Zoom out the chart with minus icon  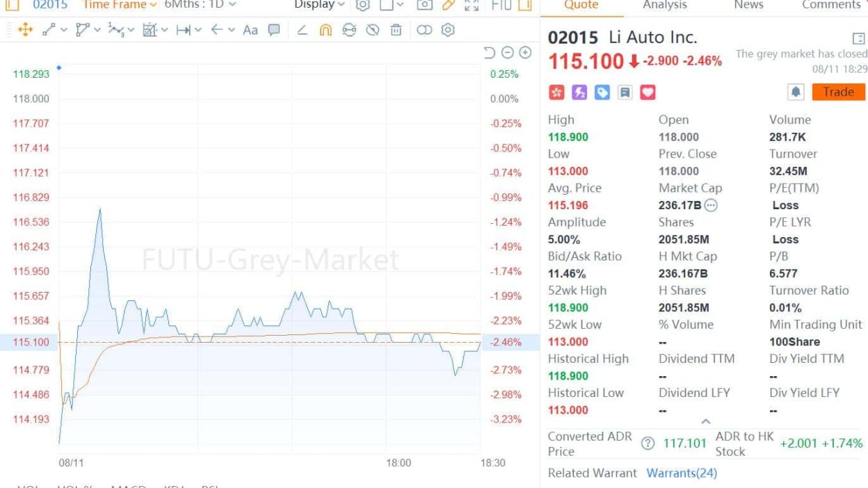click(507, 53)
